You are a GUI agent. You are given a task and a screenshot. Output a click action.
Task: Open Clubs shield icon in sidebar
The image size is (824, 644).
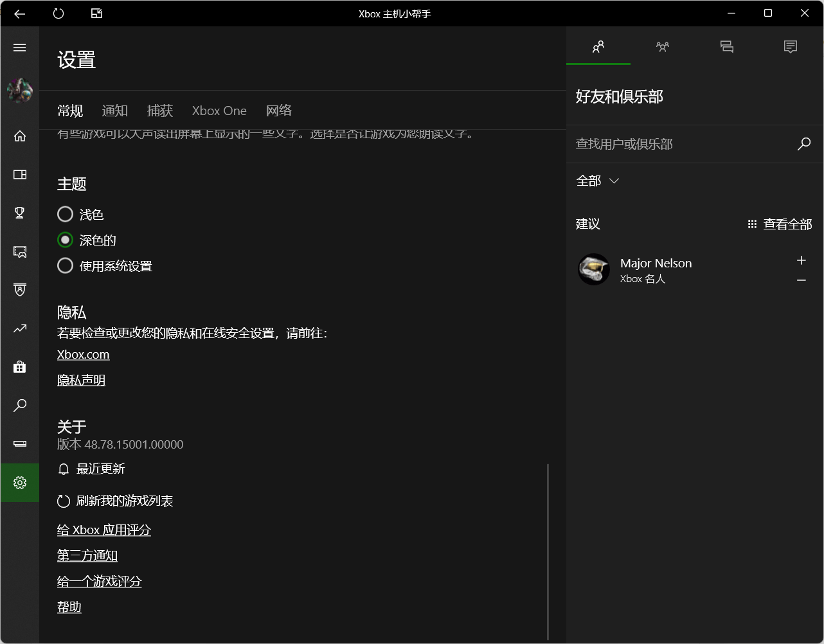20,290
